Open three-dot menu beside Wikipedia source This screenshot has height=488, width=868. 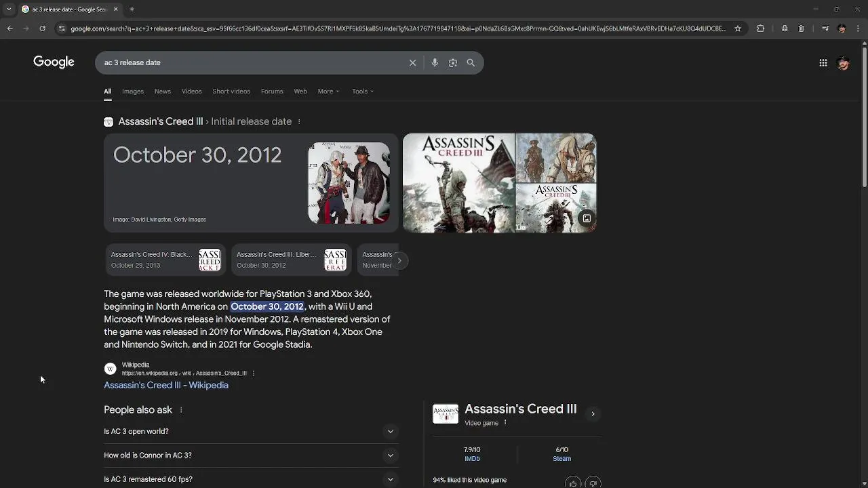(x=254, y=373)
